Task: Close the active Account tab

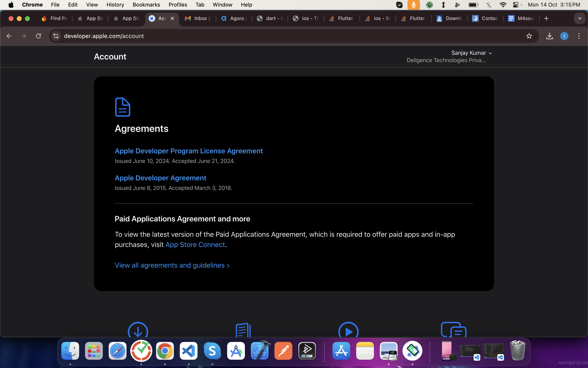Action: pos(172,18)
